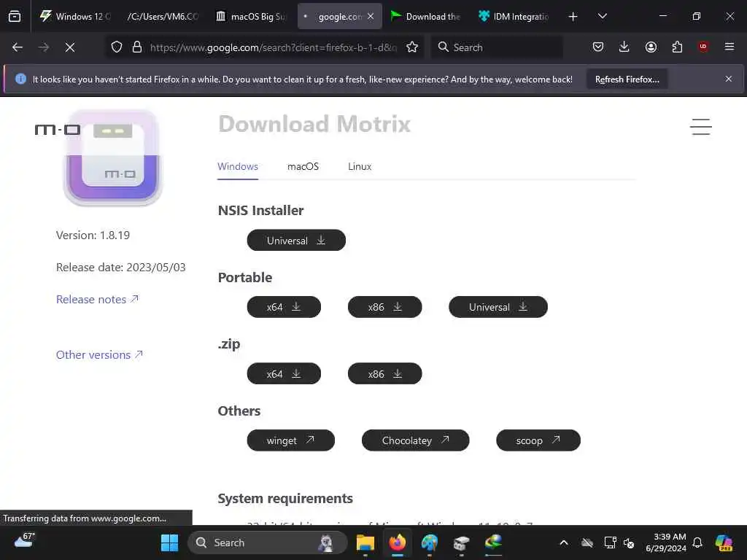The width and height of the screenshot is (747, 560).
Task: Download .zip x64 build
Action: coord(284,374)
